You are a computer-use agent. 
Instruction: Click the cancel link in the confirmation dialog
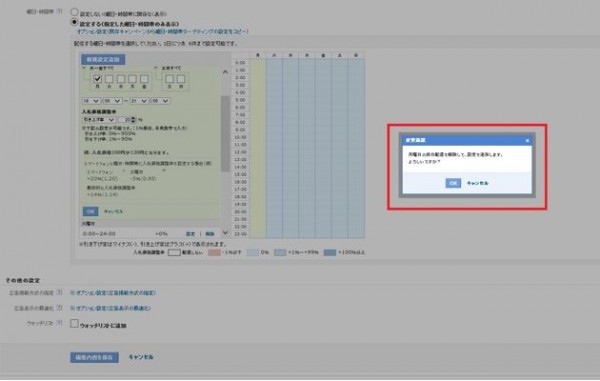pos(478,183)
